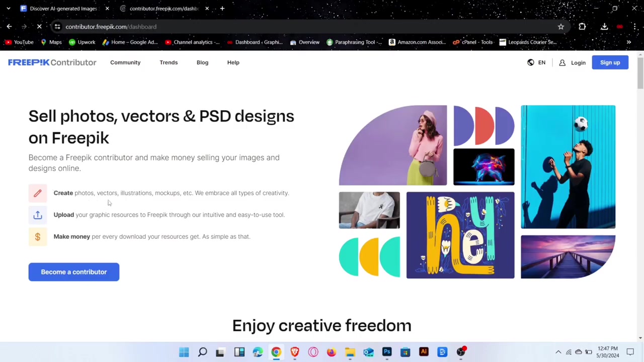Click the Become a contributor button
Image resolution: width=644 pixels, height=362 pixels.
tap(73, 271)
